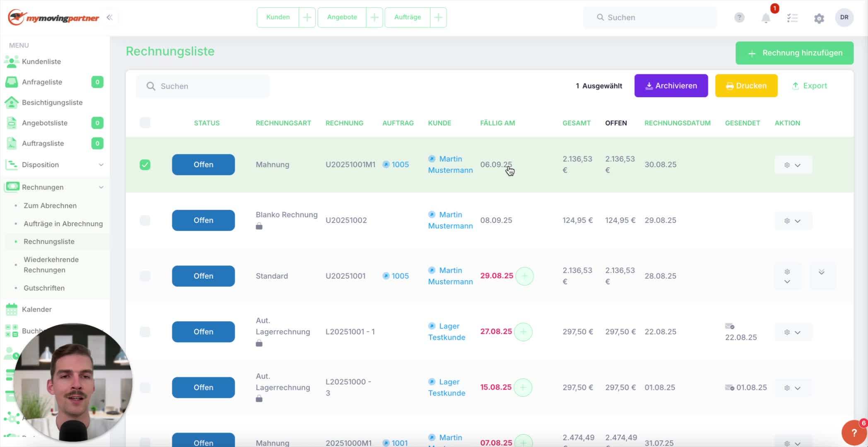Tick the checkbox for invoice U20251002
The image size is (868, 447).
click(145, 220)
